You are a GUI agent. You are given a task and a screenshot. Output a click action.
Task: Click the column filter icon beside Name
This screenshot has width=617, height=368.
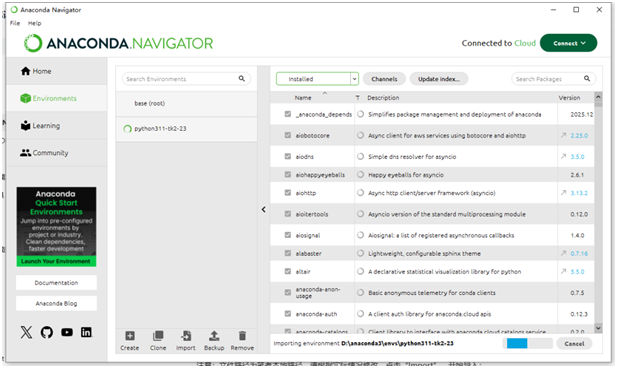click(x=357, y=98)
